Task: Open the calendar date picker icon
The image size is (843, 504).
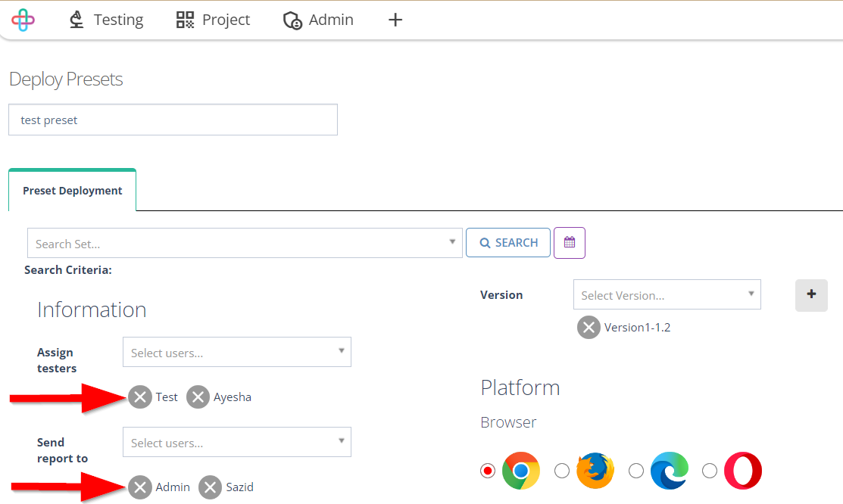Action: click(570, 243)
